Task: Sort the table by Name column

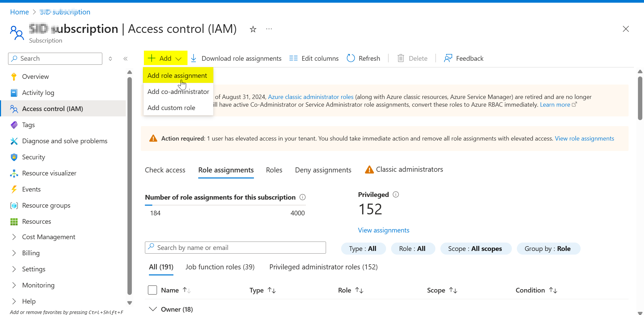Action: click(x=187, y=290)
